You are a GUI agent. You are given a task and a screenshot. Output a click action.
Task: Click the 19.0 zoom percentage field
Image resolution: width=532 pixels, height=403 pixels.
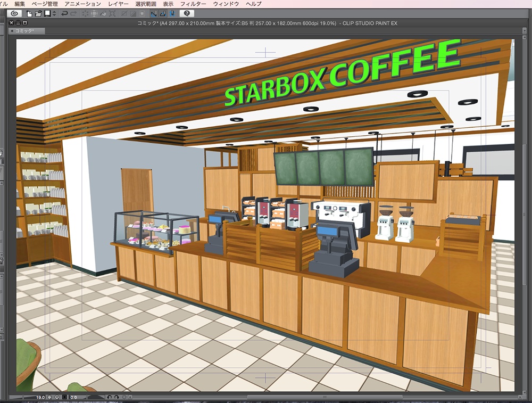40,397
